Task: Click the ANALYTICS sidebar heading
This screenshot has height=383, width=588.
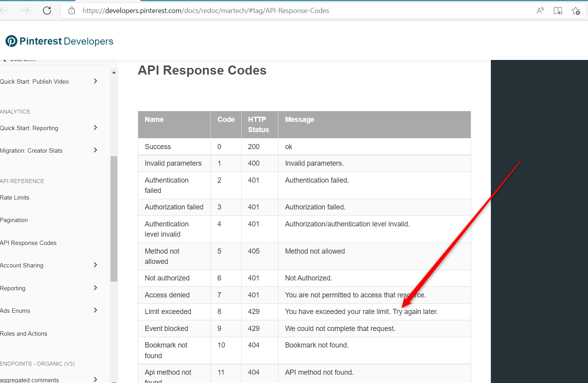Action: pyautogui.click(x=15, y=112)
